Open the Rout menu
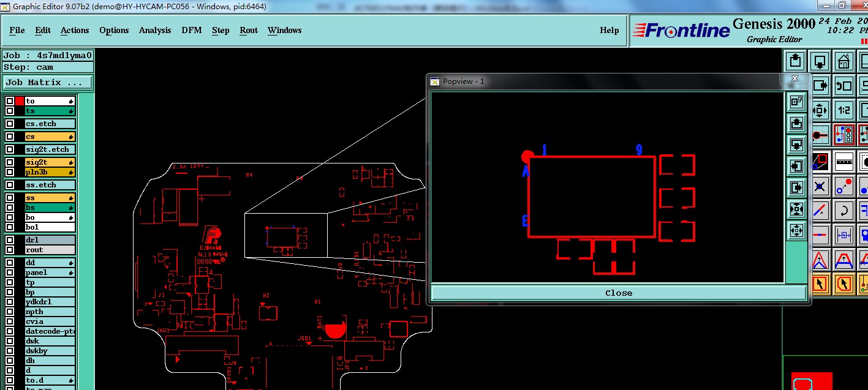 pyautogui.click(x=249, y=30)
